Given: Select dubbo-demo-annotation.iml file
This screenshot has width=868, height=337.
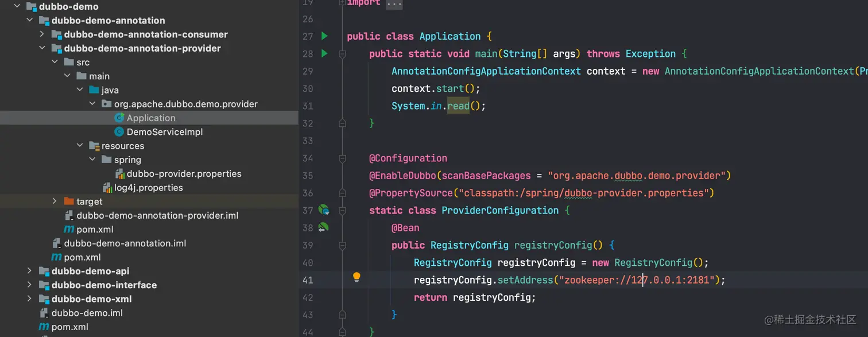Looking at the screenshot, I should [125, 243].
